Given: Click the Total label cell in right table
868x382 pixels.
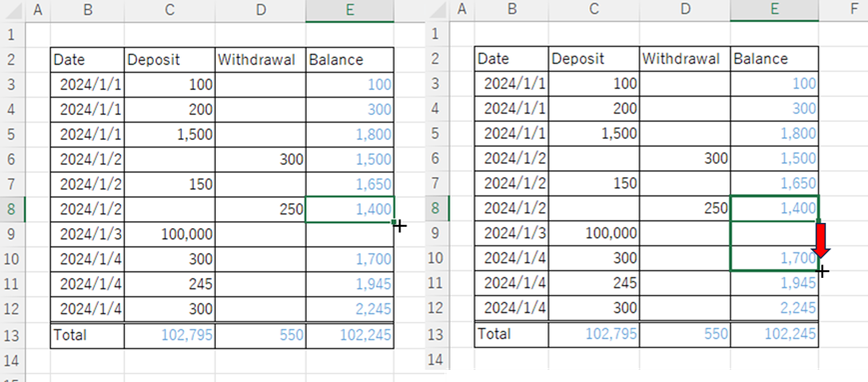Looking at the screenshot, I should coord(512,335).
